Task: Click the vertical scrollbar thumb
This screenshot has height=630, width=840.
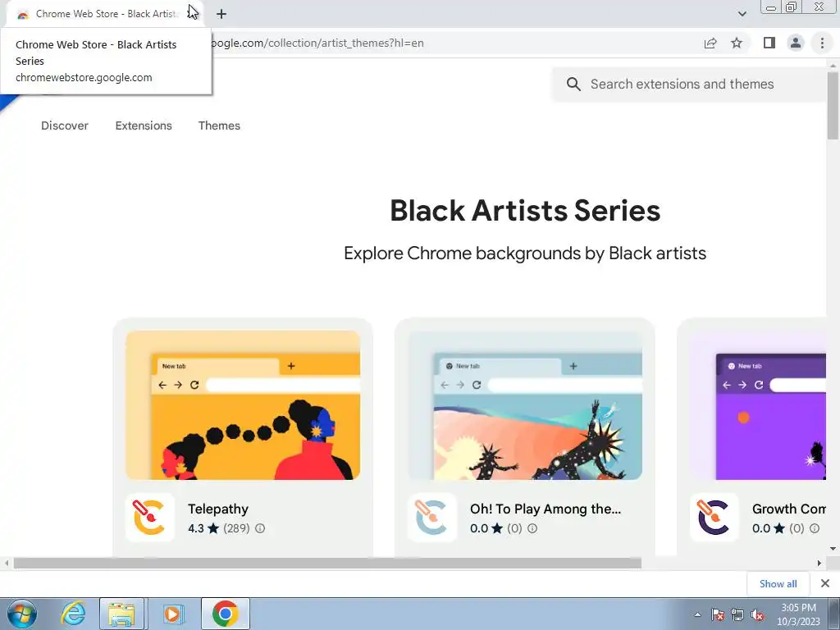Action: [x=833, y=104]
